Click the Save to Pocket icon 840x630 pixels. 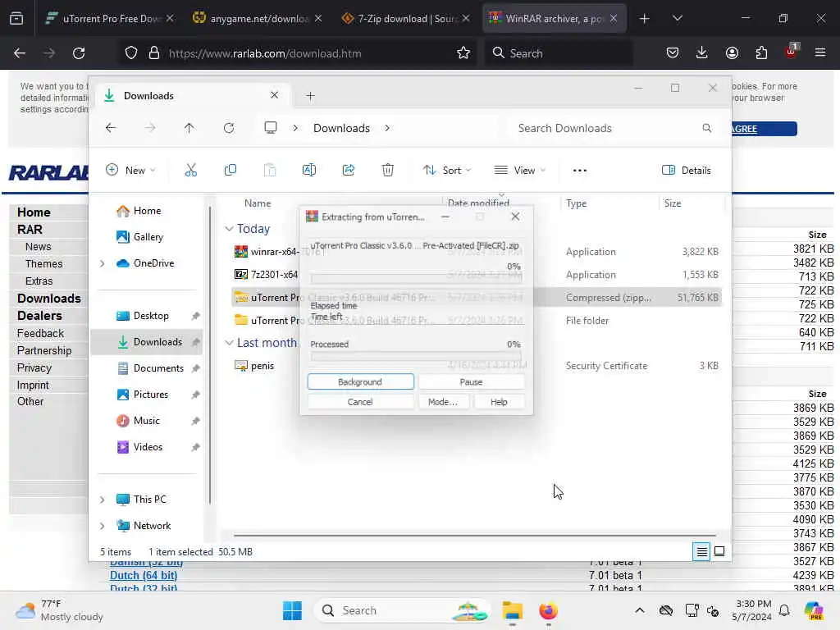pyautogui.click(x=673, y=52)
